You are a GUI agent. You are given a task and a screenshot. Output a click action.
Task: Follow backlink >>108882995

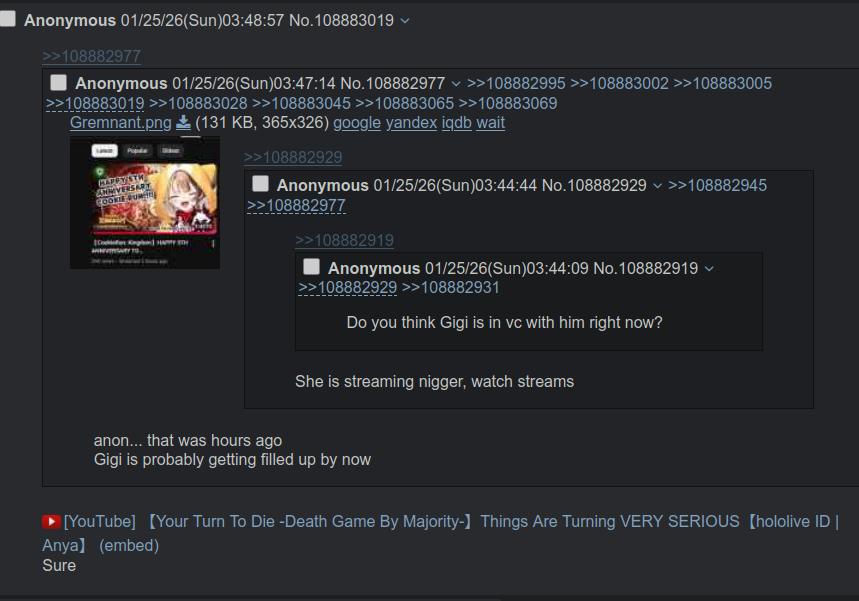click(x=516, y=83)
